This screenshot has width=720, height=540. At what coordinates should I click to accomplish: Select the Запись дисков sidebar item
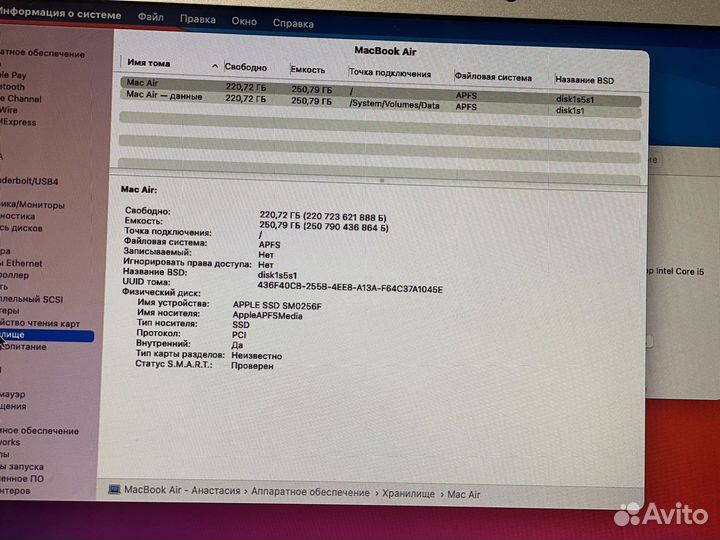coord(21,228)
